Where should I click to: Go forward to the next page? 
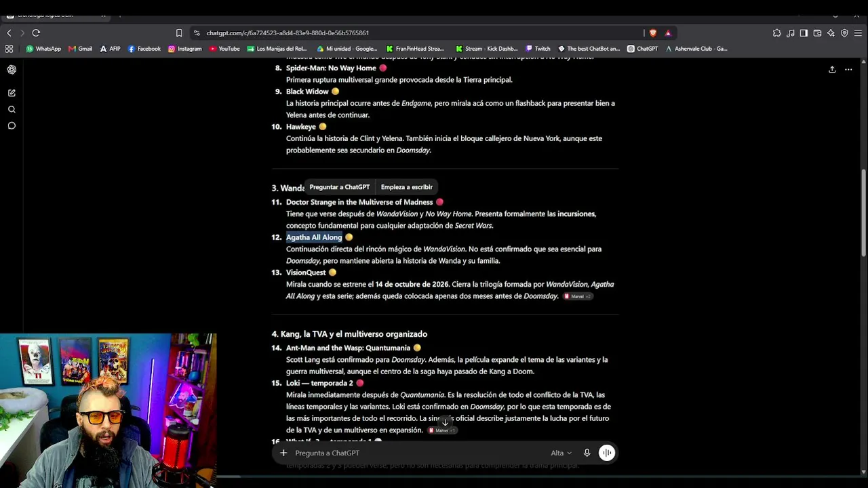pyautogui.click(x=22, y=33)
